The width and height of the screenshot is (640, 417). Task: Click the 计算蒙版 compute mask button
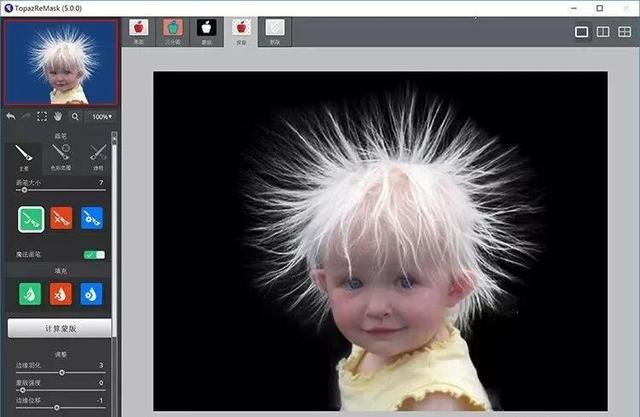pyautogui.click(x=59, y=328)
